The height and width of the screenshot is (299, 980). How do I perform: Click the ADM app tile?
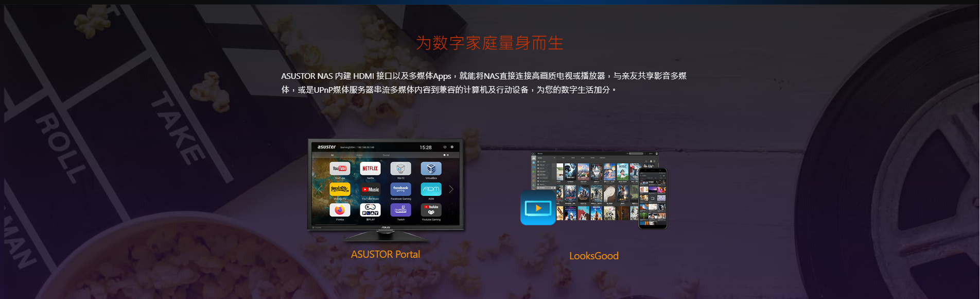click(431, 189)
